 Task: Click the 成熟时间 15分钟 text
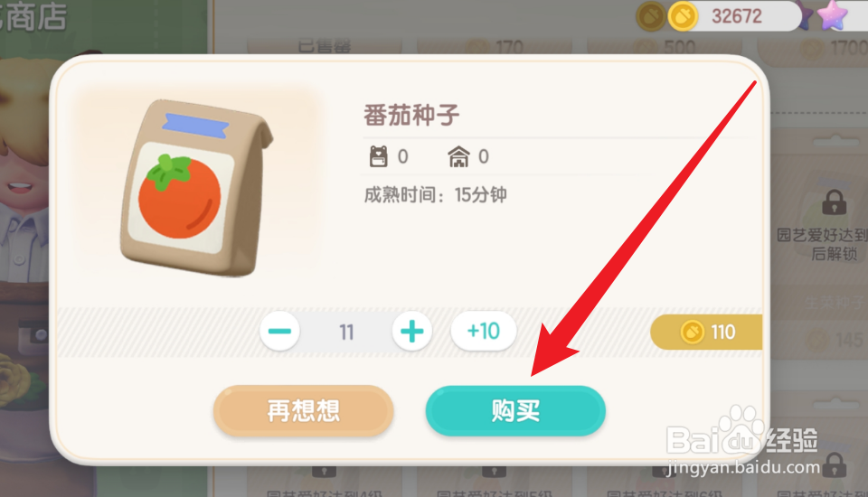click(x=435, y=195)
